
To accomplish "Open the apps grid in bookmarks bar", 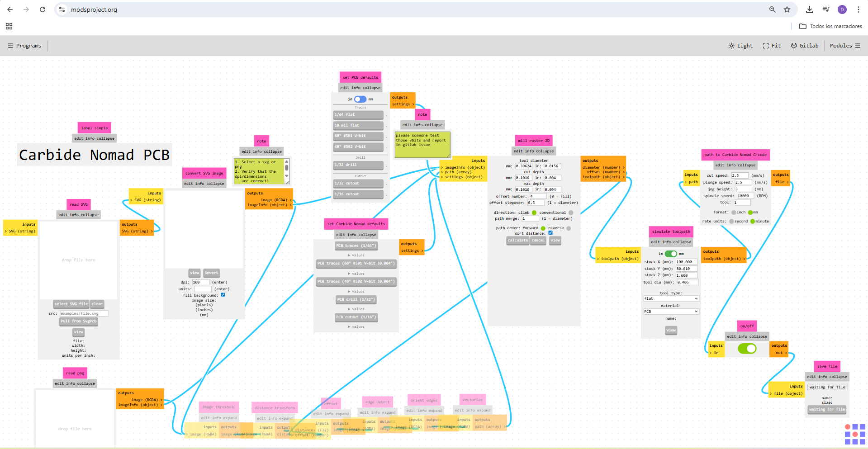I will (x=9, y=26).
